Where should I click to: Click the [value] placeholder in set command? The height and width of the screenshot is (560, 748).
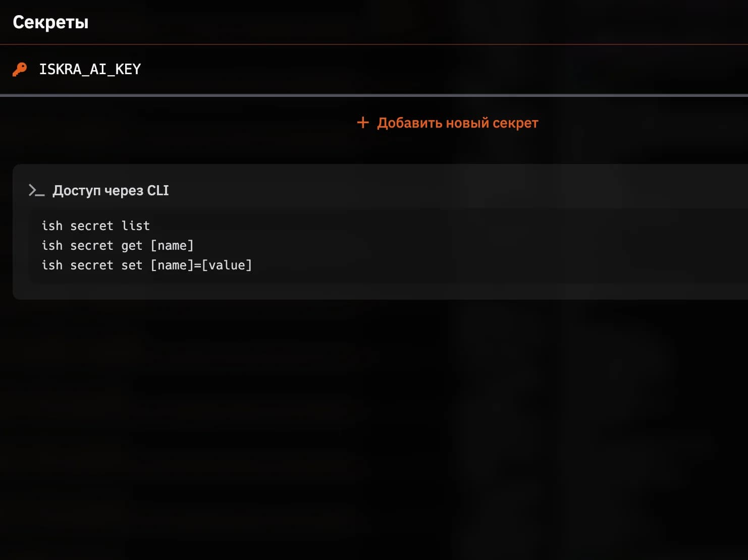click(x=227, y=265)
